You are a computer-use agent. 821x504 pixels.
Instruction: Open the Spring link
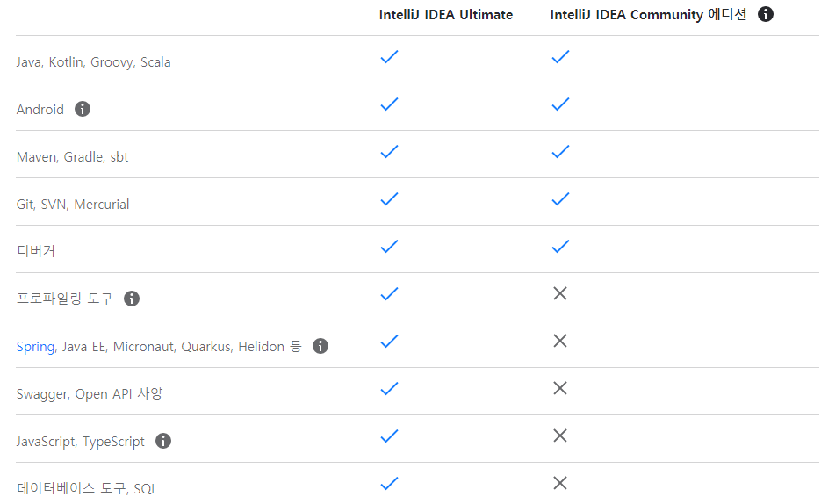[x=35, y=347]
